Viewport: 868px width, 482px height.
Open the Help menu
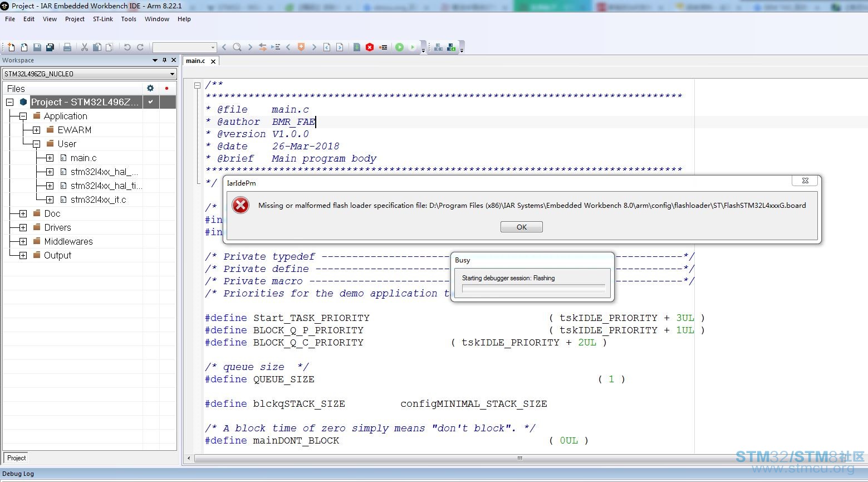[x=184, y=19]
